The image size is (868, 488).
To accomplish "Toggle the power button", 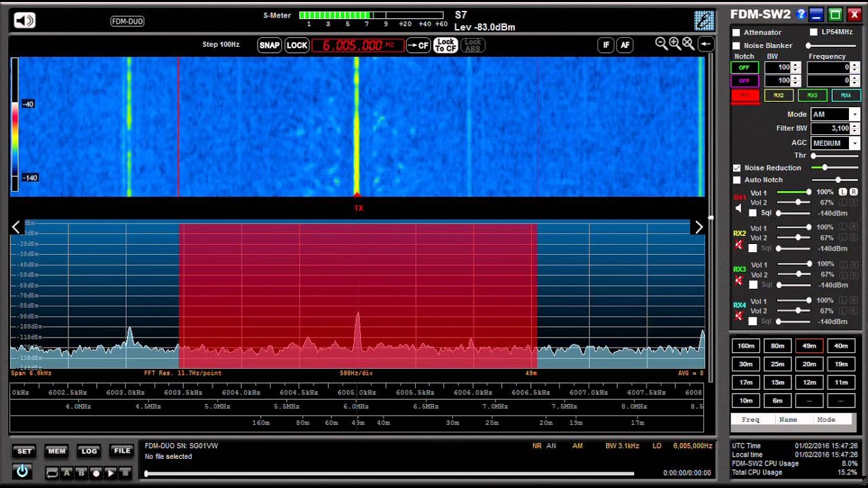I will 22,471.
